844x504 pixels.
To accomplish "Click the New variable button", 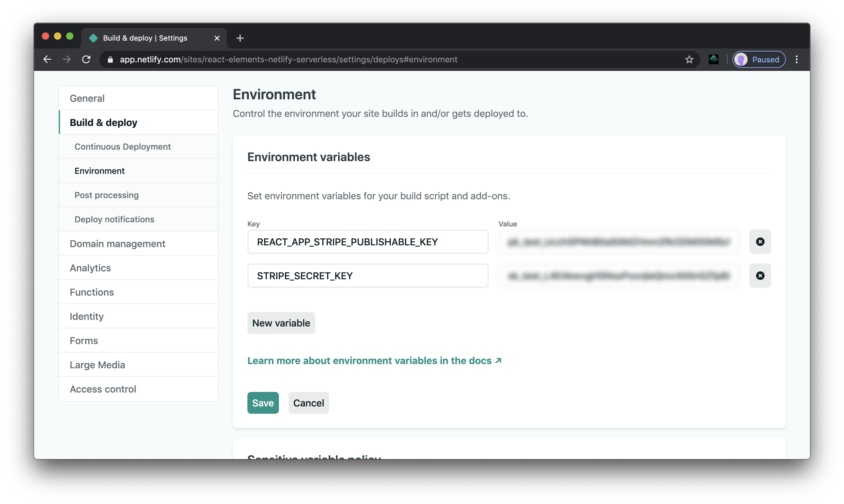I will coord(281,323).
